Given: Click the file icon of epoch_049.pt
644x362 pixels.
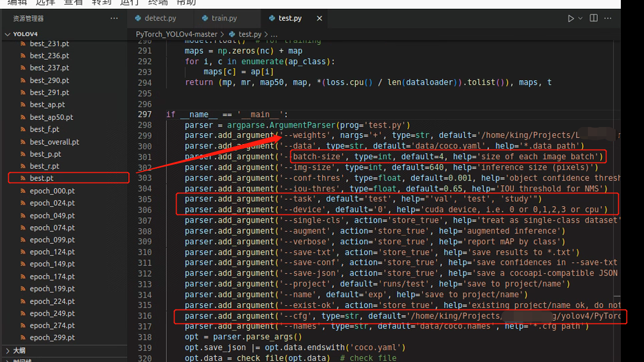Looking at the screenshot, I should tap(23, 215).
